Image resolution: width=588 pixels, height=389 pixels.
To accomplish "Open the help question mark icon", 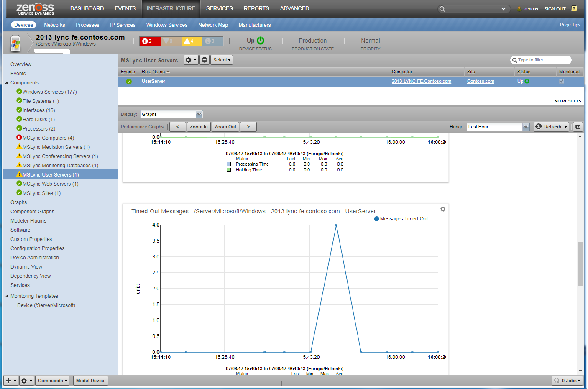I will coord(574,8).
